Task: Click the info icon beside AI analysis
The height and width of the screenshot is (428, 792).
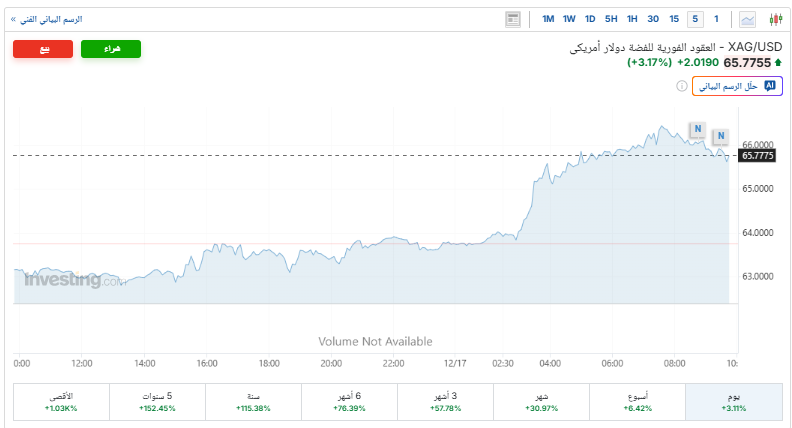Action: click(x=682, y=87)
